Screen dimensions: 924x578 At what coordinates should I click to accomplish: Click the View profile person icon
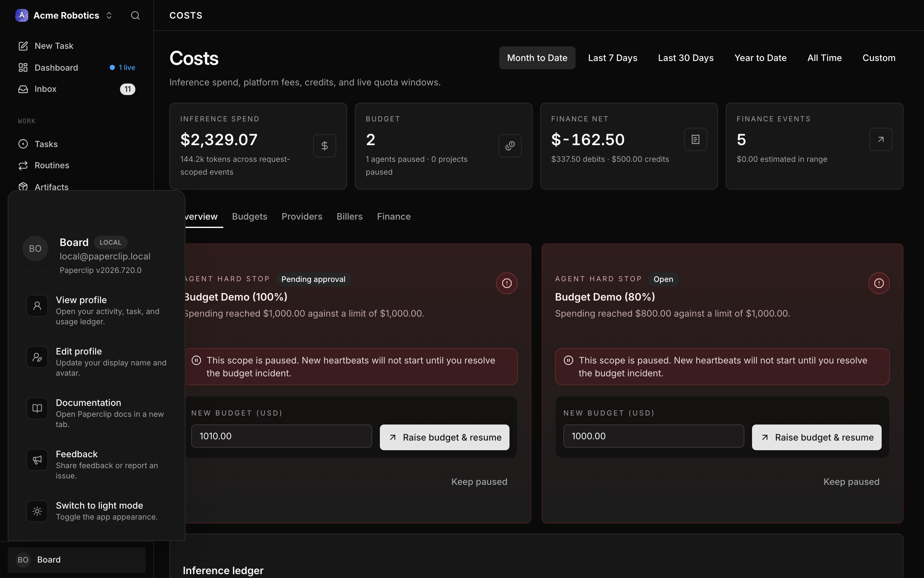click(x=37, y=306)
